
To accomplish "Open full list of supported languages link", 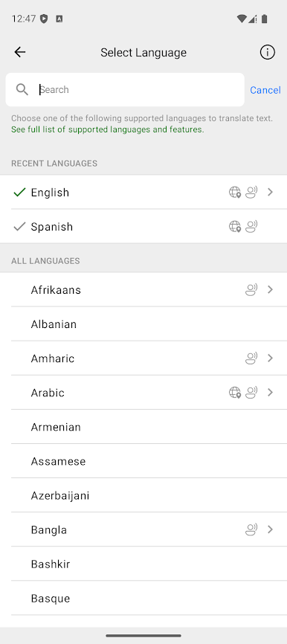I will coord(108,129).
